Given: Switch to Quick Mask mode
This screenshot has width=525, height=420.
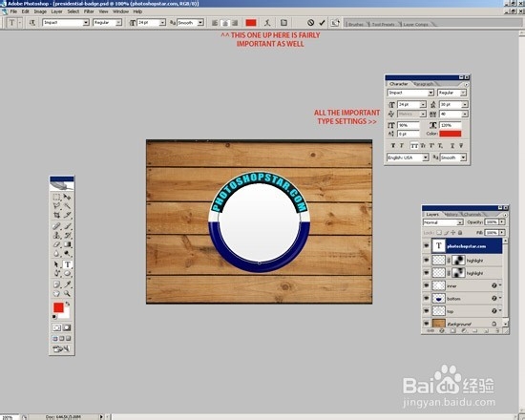Looking at the screenshot, I should tap(67, 327).
